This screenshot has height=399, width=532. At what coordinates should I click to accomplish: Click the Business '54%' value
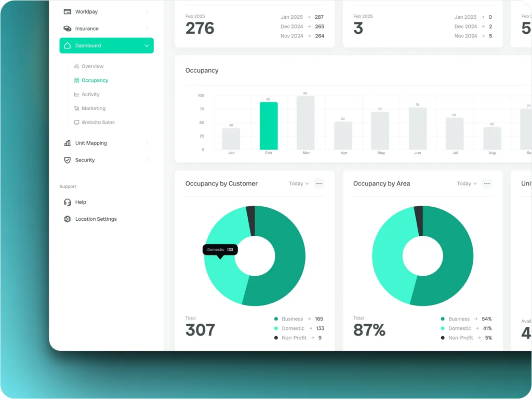486,319
